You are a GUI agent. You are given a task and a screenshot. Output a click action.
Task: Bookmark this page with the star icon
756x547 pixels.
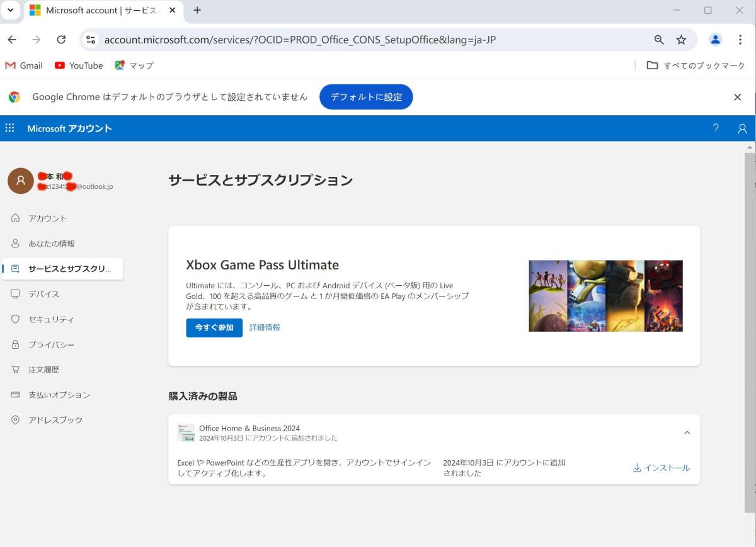coord(681,40)
